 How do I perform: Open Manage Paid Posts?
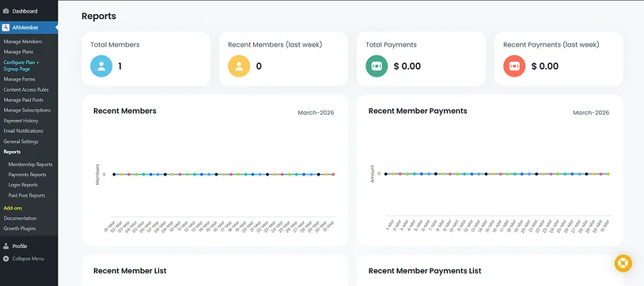24,100
